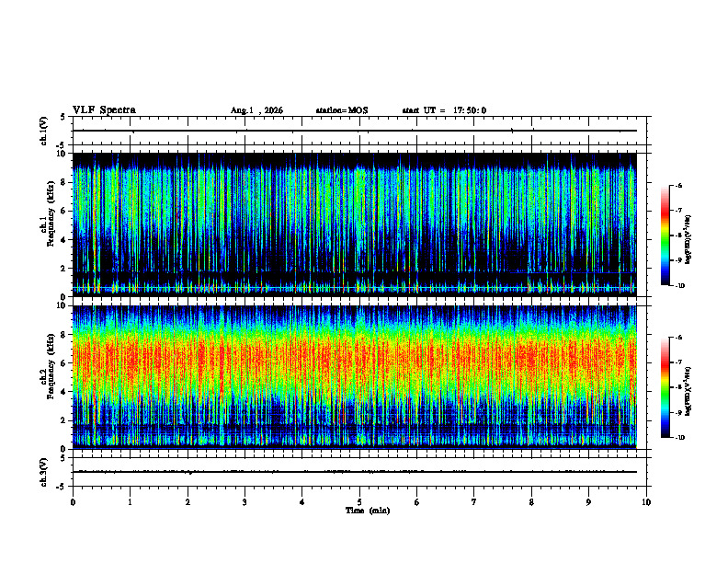Click the "10" minute tick on the time axis

pos(646,502)
